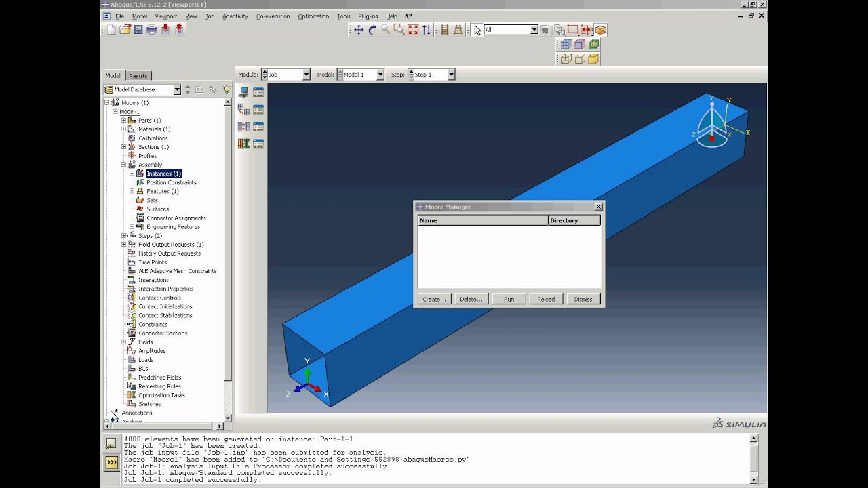This screenshot has height=488, width=868.
Task: Click Dismiss in the Macro Manager
Action: (583, 299)
